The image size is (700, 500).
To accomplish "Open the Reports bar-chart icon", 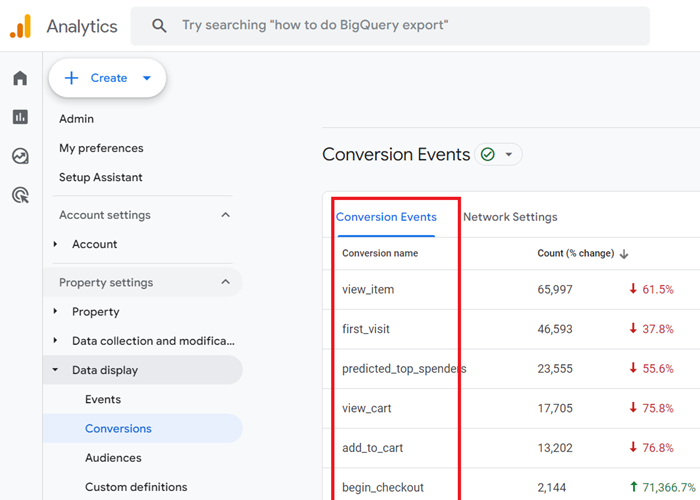I will (x=20, y=117).
